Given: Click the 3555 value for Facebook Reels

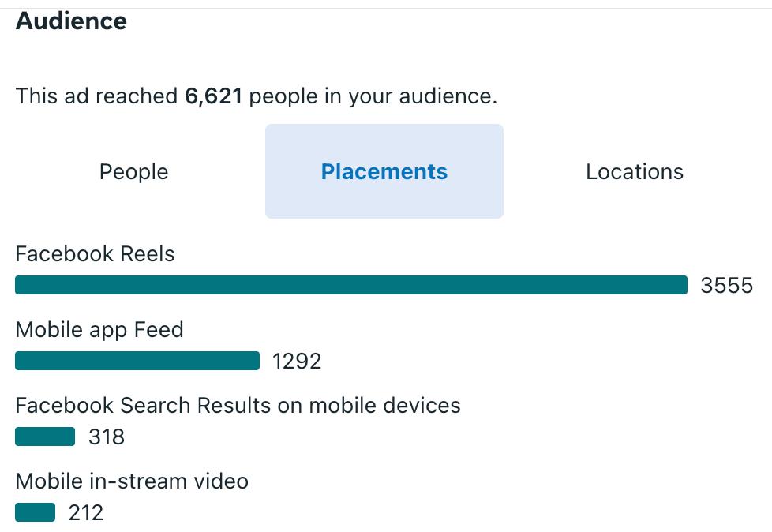Looking at the screenshot, I should pyautogui.click(x=726, y=286).
